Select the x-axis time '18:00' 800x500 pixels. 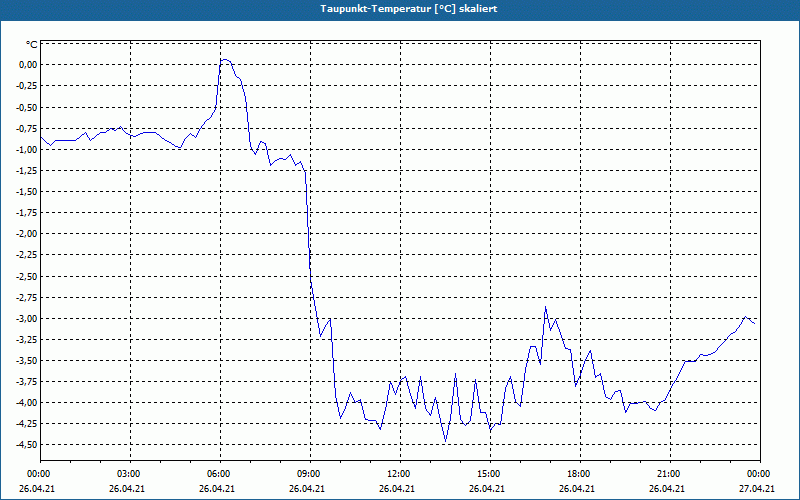click(578, 474)
